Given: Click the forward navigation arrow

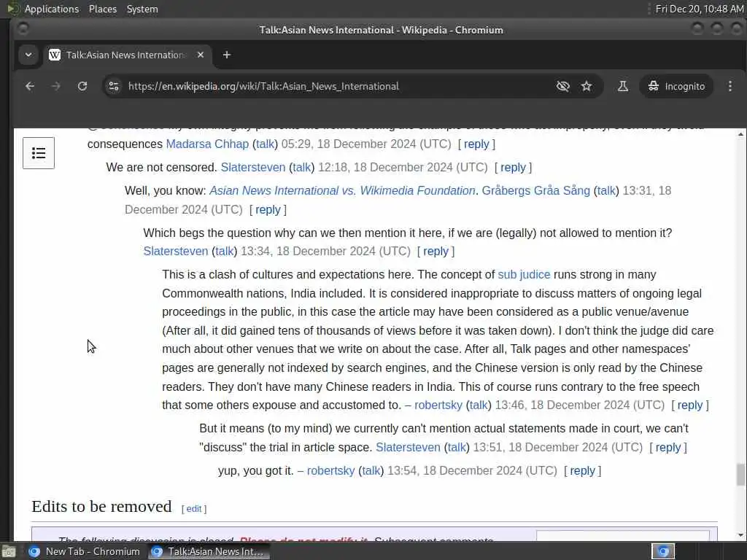Looking at the screenshot, I should (55, 86).
